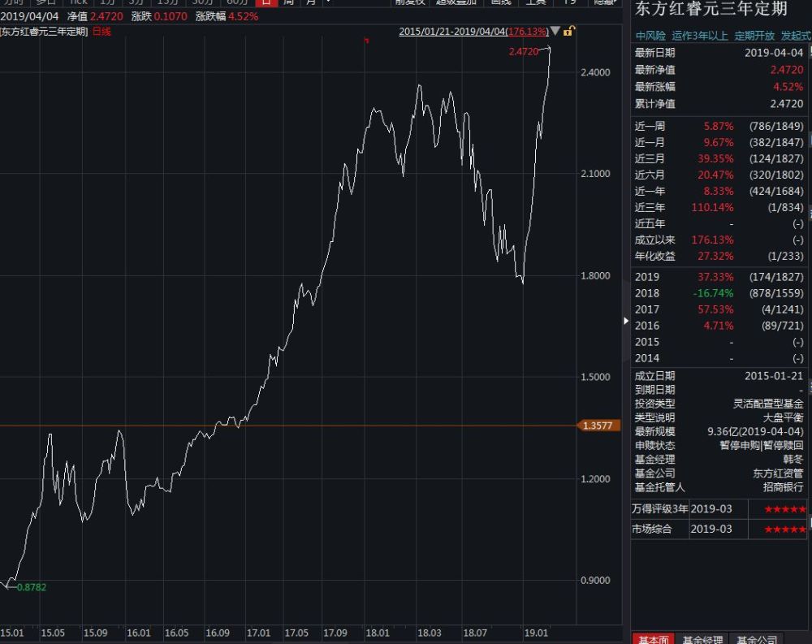The width and height of the screenshot is (812, 644).
Task: Click the 万得评级3年 date 2019-03
Action: tap(711, 509)
